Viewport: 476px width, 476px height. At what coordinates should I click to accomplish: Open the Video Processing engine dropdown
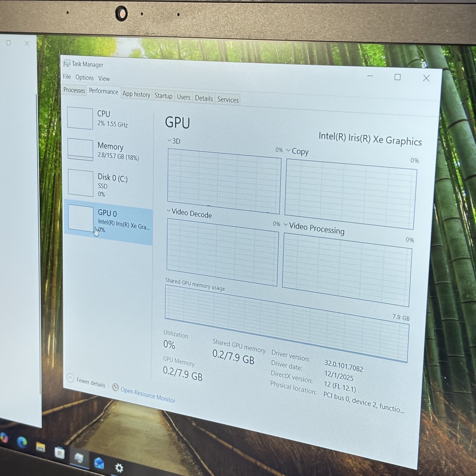[286, 224]
